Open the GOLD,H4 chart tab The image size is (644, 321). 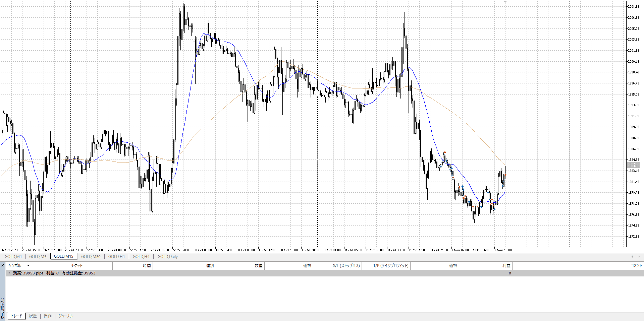pos(141,257)
